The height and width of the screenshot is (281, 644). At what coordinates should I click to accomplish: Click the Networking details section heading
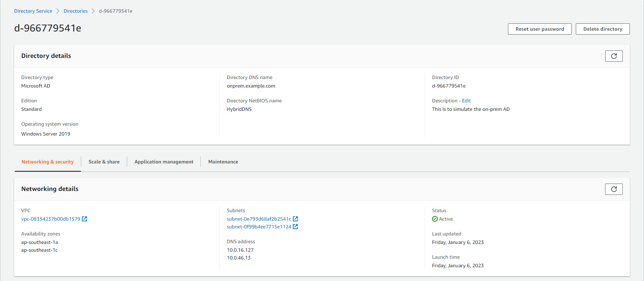tap(50, 189)
